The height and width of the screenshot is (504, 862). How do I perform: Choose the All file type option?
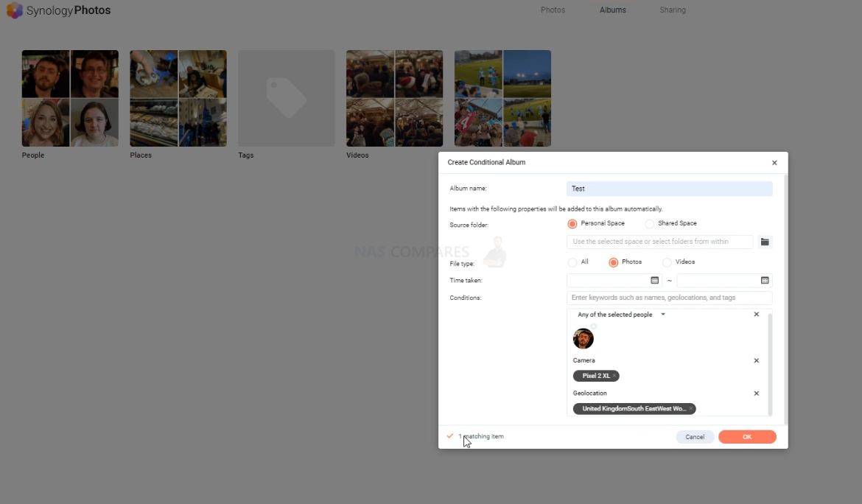coord(572,262)
